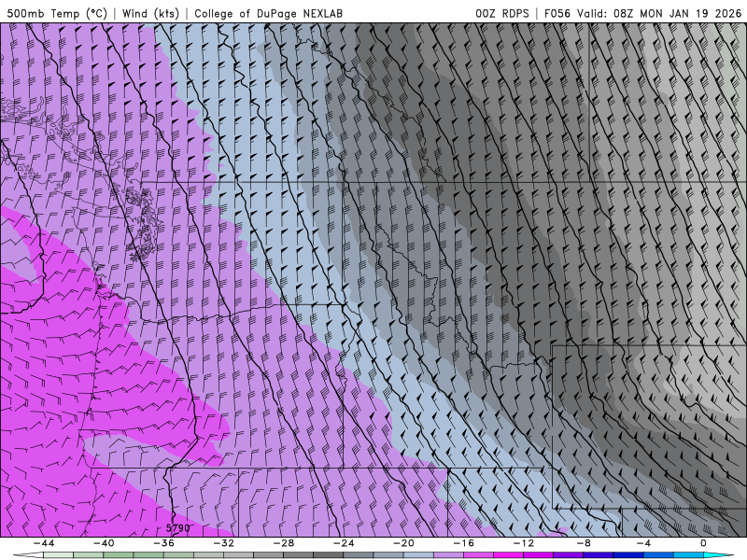The height and width of the screenshot is (560, 747).
Task: Click the "F056" forecast hour text
Action: point(557,13)
